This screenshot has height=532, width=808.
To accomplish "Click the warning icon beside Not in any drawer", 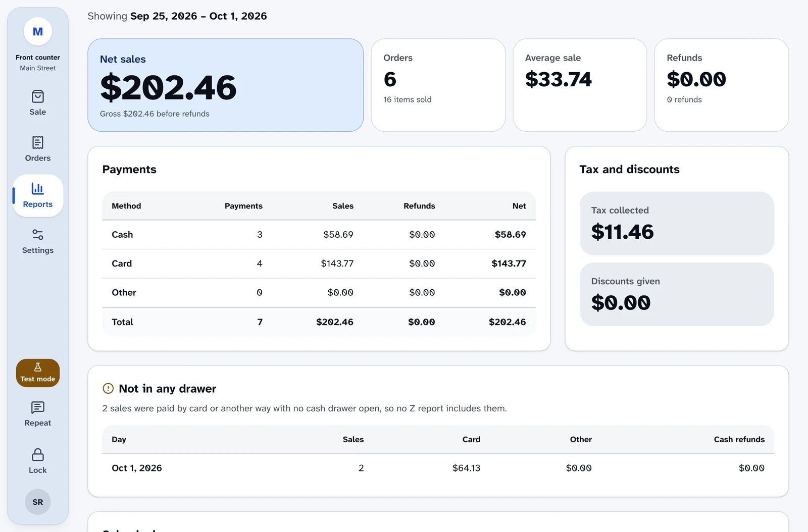I will click(x=108, y=388).
